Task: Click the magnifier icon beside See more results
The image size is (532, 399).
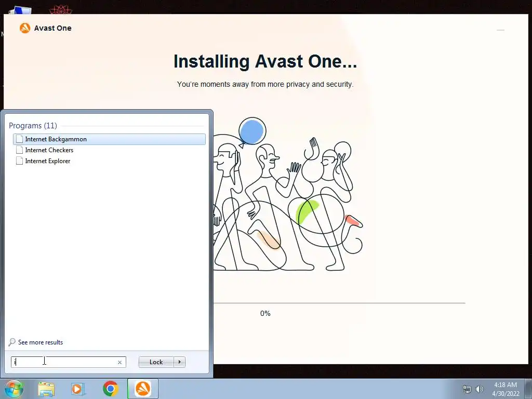Action: tap(12, 342)
